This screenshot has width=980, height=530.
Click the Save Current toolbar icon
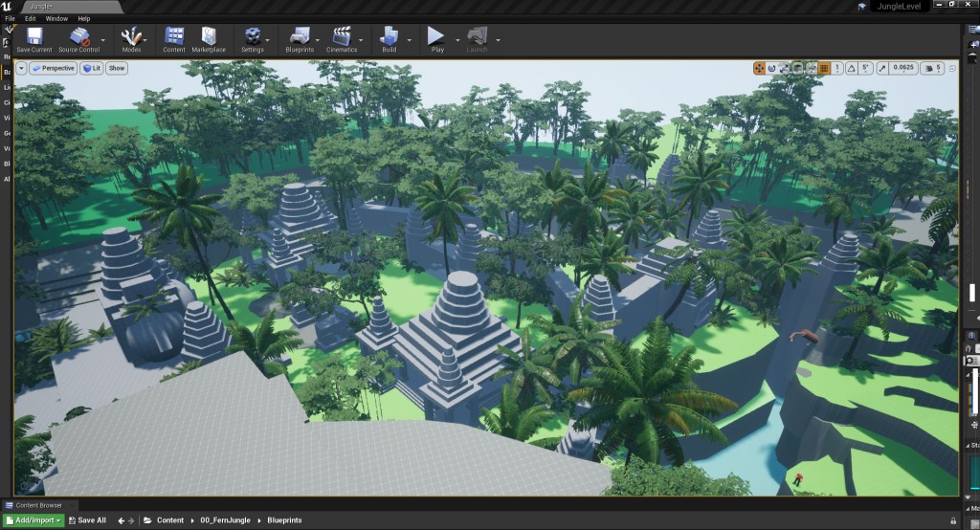coord(34,38)
